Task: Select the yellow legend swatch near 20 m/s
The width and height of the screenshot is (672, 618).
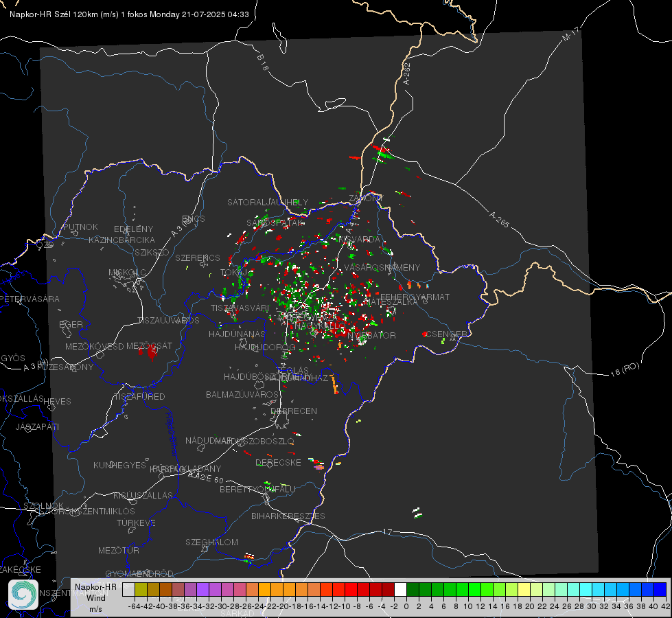Action: pos(524,590)
